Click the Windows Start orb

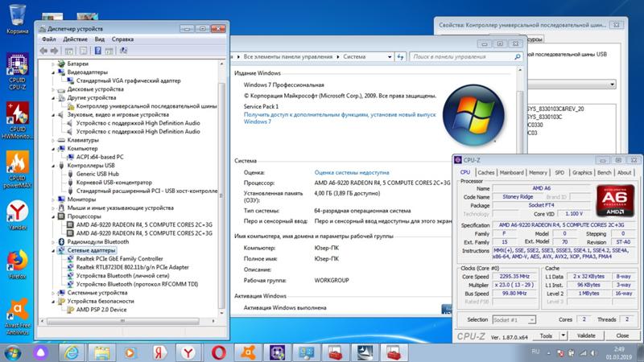coord(13,352)
